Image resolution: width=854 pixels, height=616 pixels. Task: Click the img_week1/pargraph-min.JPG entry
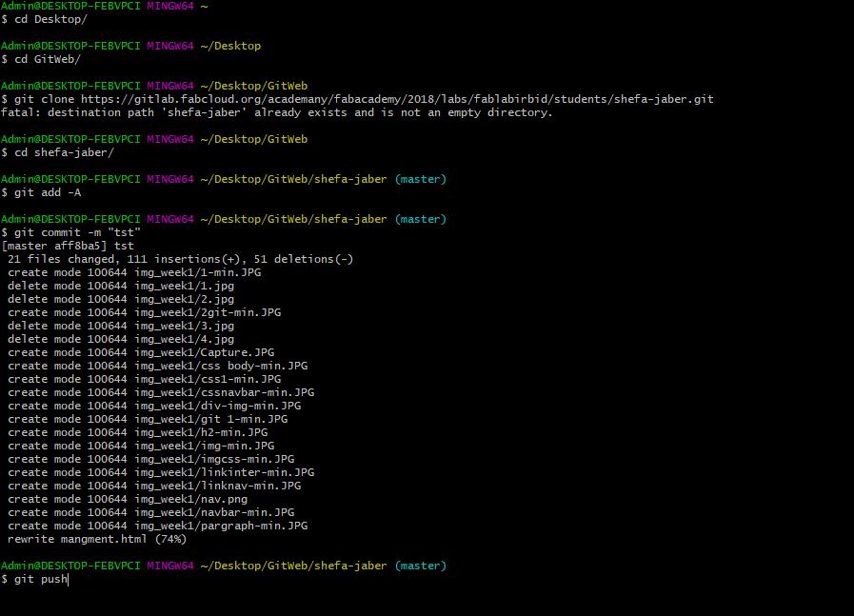point(221,527)
